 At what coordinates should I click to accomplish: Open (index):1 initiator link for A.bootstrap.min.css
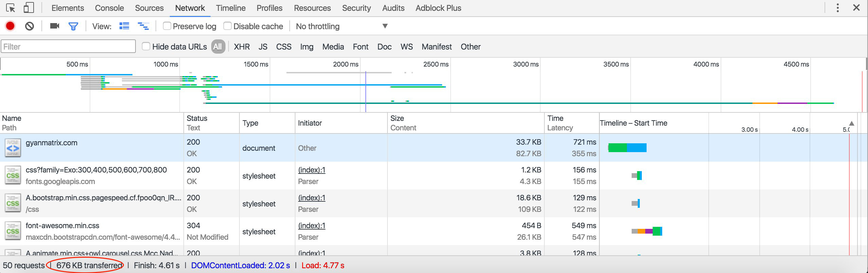pos(311,198)
